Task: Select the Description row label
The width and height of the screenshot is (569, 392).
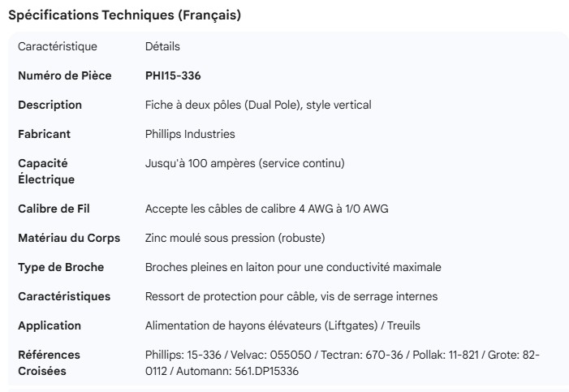Action: pyautogui.click(x=50, y=106)
